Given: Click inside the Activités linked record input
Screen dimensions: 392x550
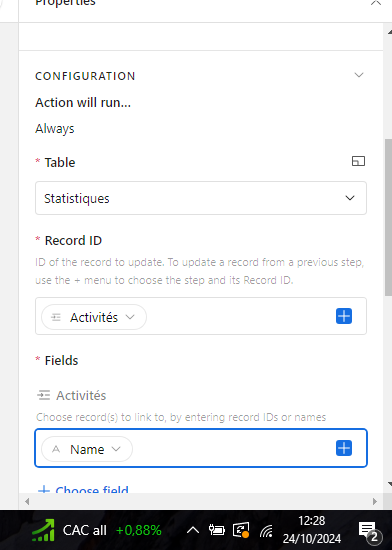Looking at the screenshot, I should pyautogui.click(x=233, y=448).
